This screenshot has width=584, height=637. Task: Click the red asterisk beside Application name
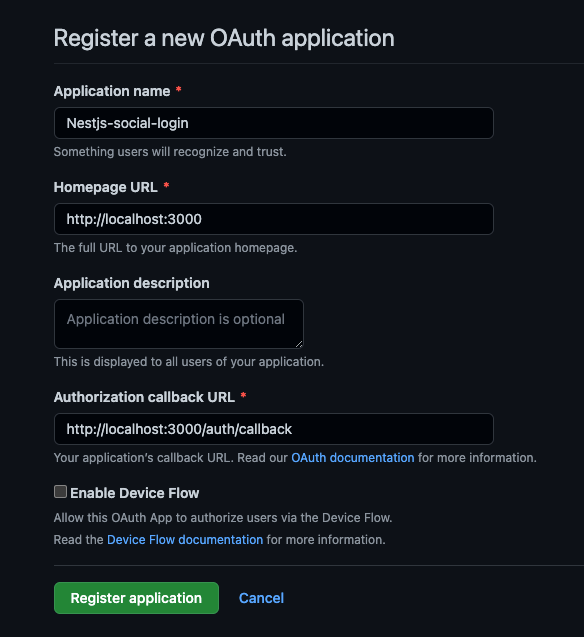[x=178, y=89]
